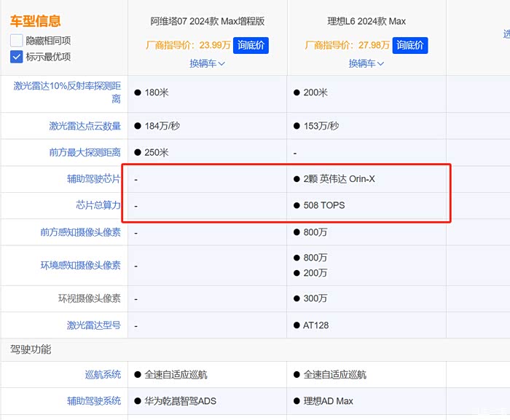
Task: Open the 环境感知摄像头像素 label
Action: click(x=80, y=266)
